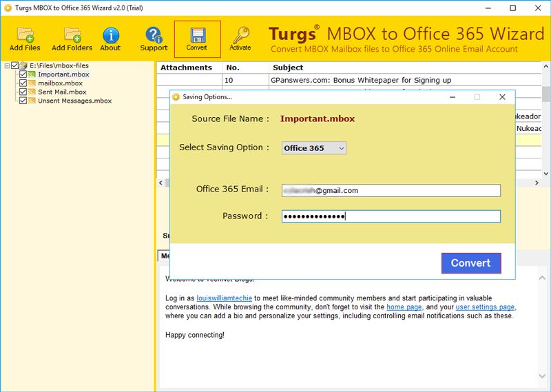Click the Important.mbox source file name text
This screenshot has height=392, width=551.
(318, 118)
